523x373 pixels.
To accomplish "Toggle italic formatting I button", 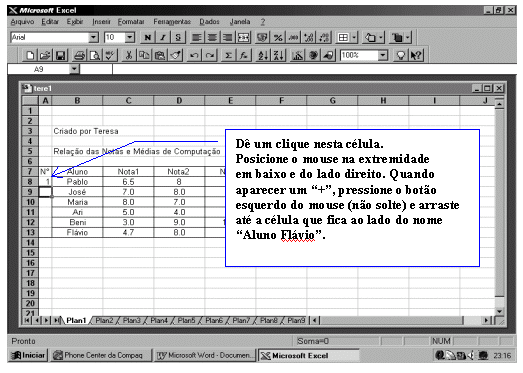I will (x=163, y=37).
